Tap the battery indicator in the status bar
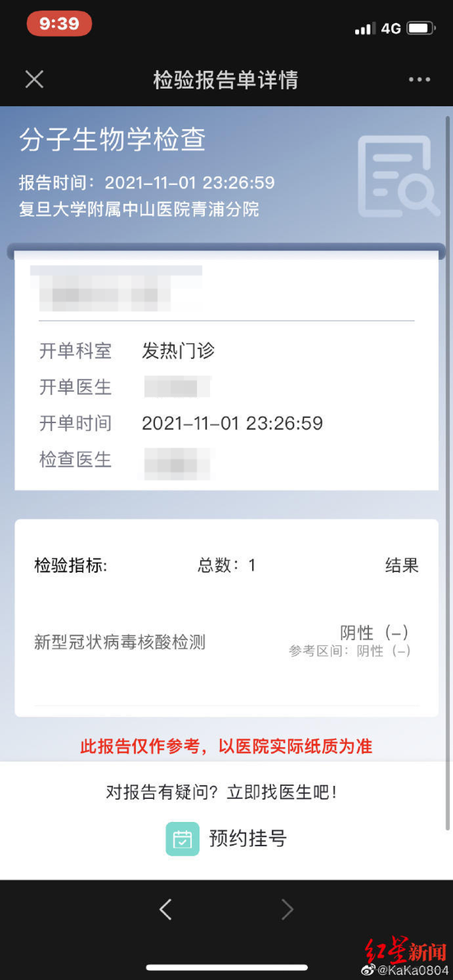Image resolution: width=453 pixels, height=980 pixels. (x=421, y=28)
